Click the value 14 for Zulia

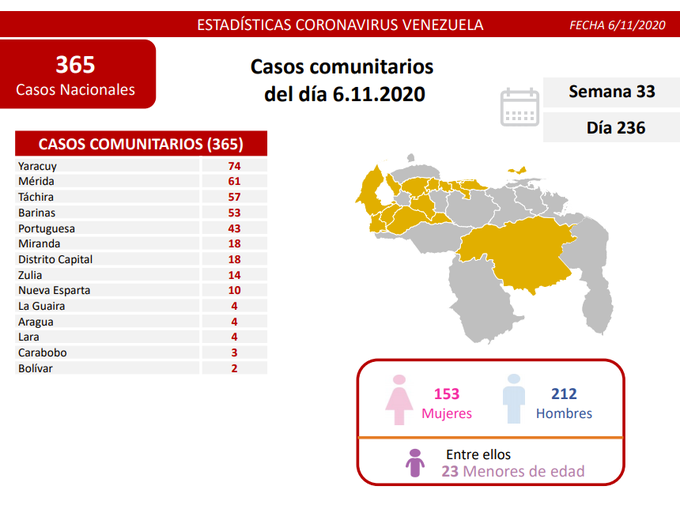point(234,275)
